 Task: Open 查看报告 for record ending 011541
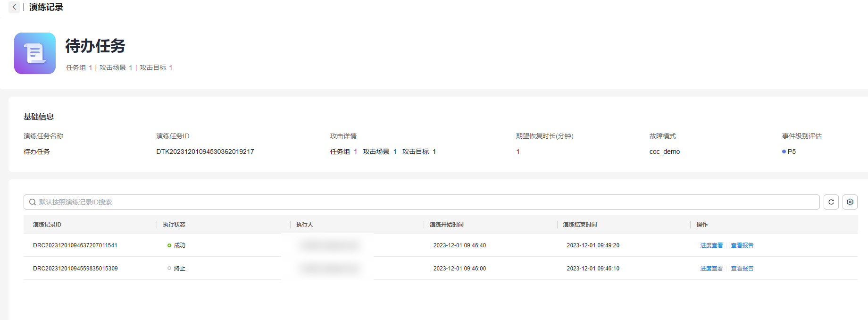(742, 245)
